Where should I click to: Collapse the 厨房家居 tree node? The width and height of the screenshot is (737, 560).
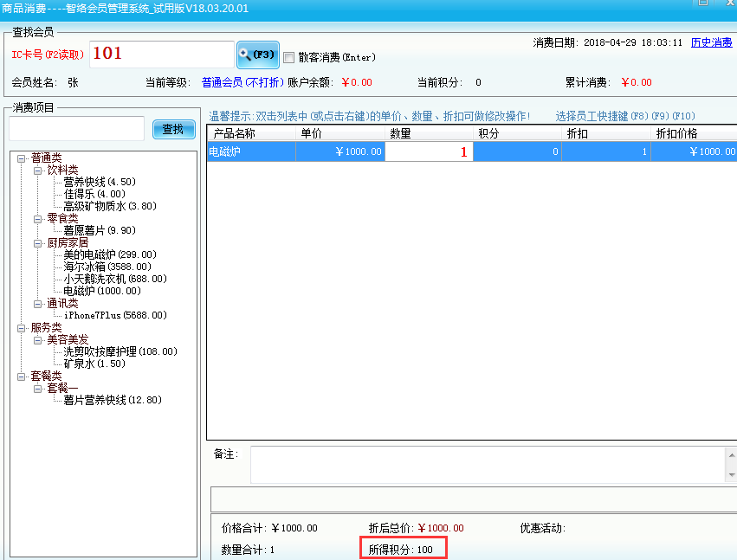click(37, 243)
